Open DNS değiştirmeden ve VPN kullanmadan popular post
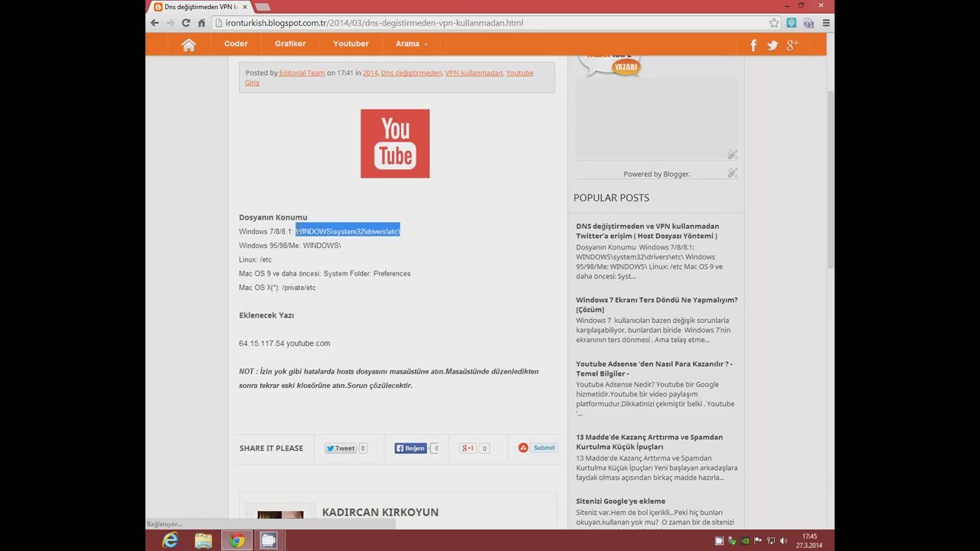This screenshot has height=551, width=980. coord(648,231)
